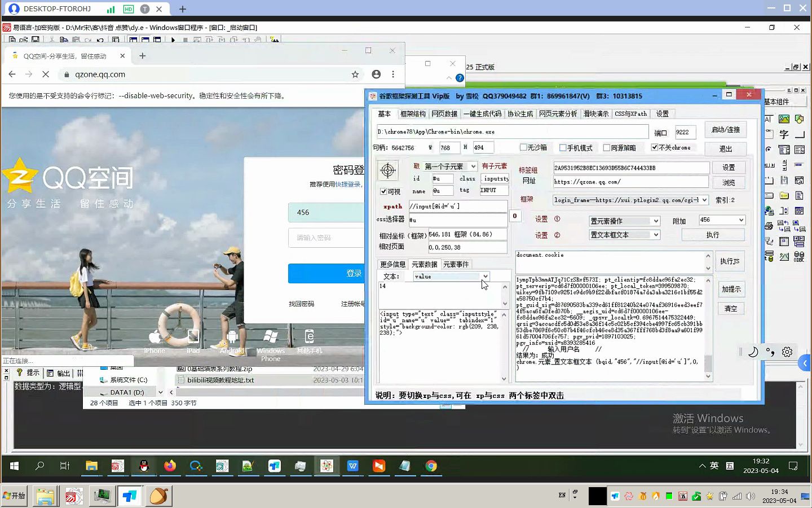
Task: Select the printer component icon
Action: (769, 226)
